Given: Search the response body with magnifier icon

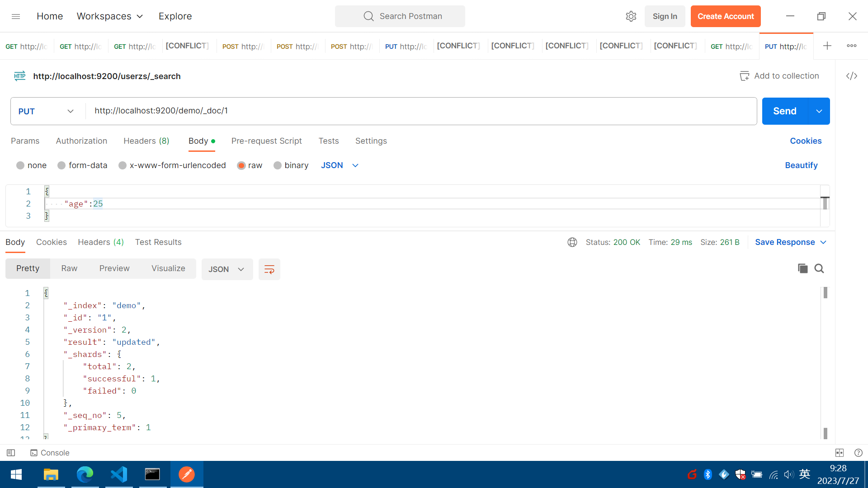Looking at the screenshot, I should click(x=819, y=269).
